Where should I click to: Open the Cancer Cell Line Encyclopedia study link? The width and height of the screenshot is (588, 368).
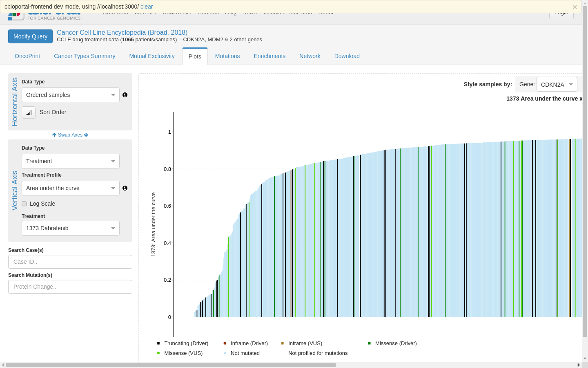click(x=123, y=32)
